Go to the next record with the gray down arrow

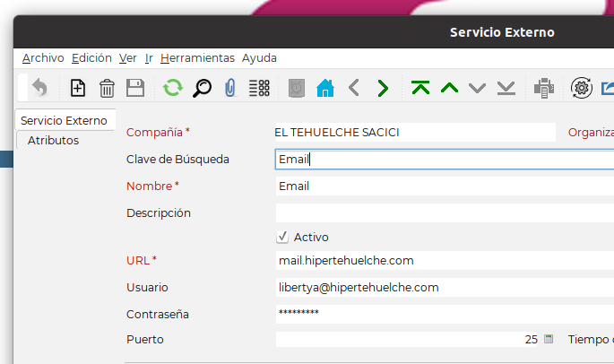[x=478, y=88]
